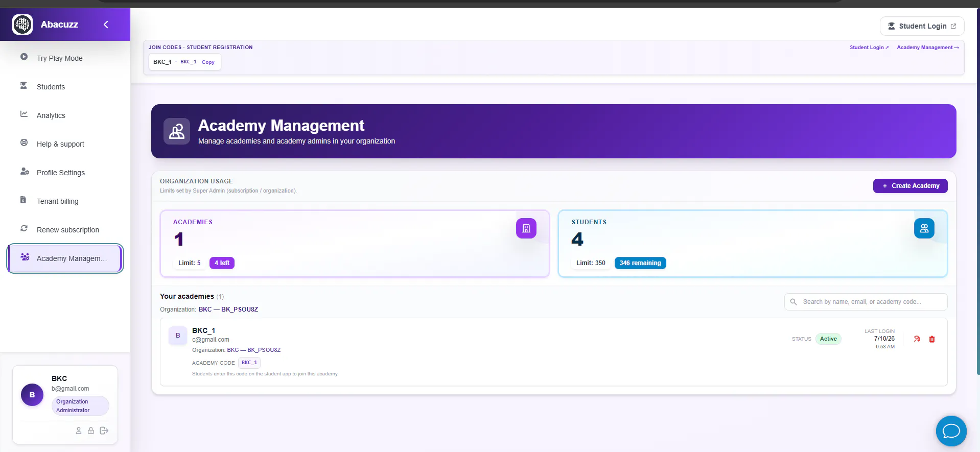Click the profile person icon in the user card
Screen dimensions: 980x452
coord(79,431)
